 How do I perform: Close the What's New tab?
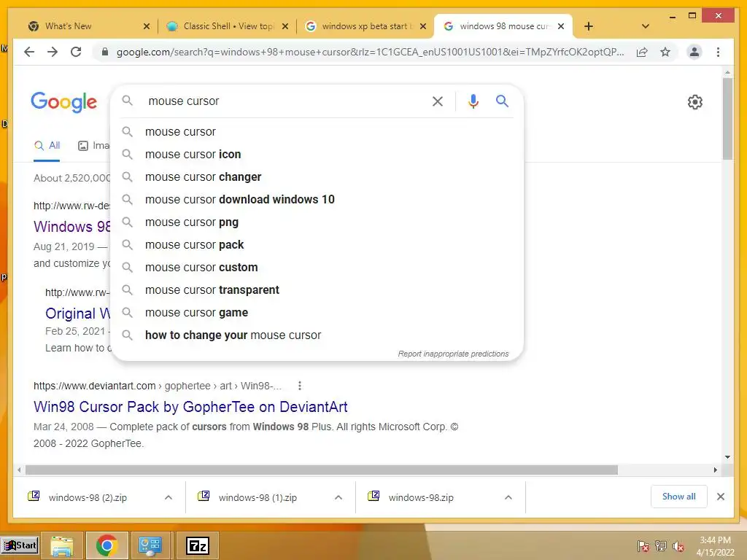click(147, 26)
